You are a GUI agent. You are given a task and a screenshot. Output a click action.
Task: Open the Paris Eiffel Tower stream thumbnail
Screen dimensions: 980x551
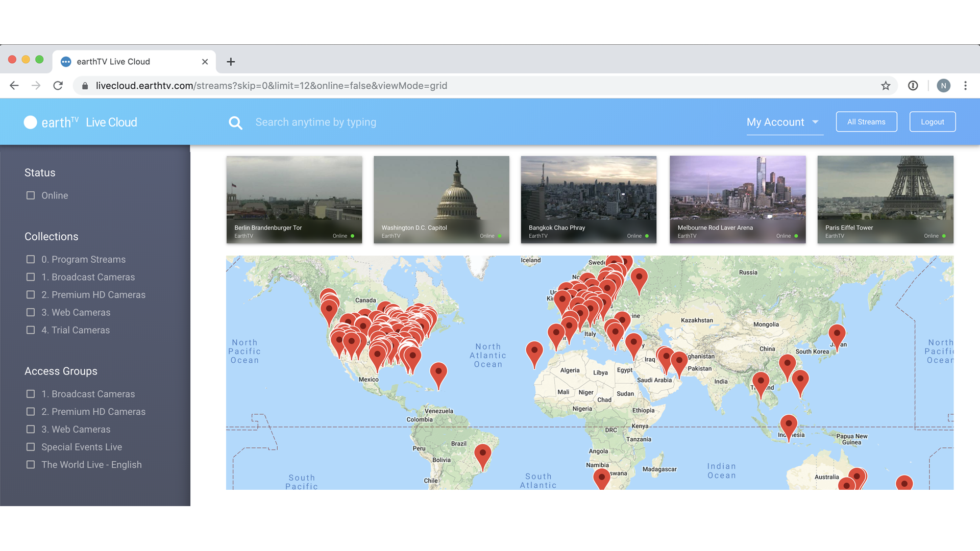(x=885, y=199)
